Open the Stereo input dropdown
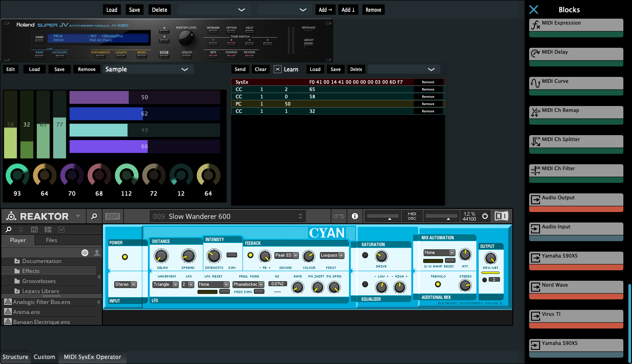Screen dimensions: 632x364 (x=126, y=284)
